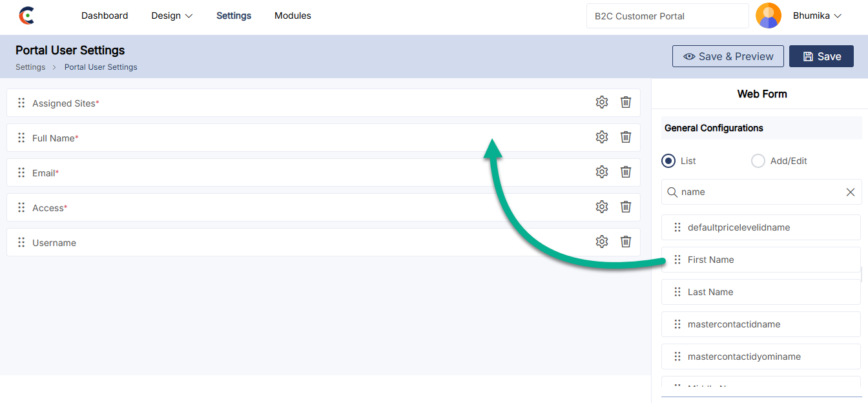The width and height of the screenshot is (868, 403).
Task: Click the Username field trash icon
Action: [625, 242]
